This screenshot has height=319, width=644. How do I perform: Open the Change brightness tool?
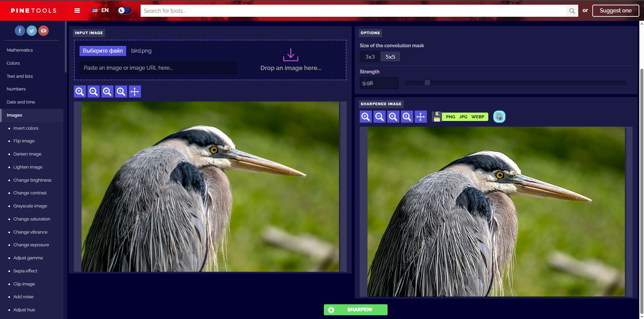(x=32, y=180)
